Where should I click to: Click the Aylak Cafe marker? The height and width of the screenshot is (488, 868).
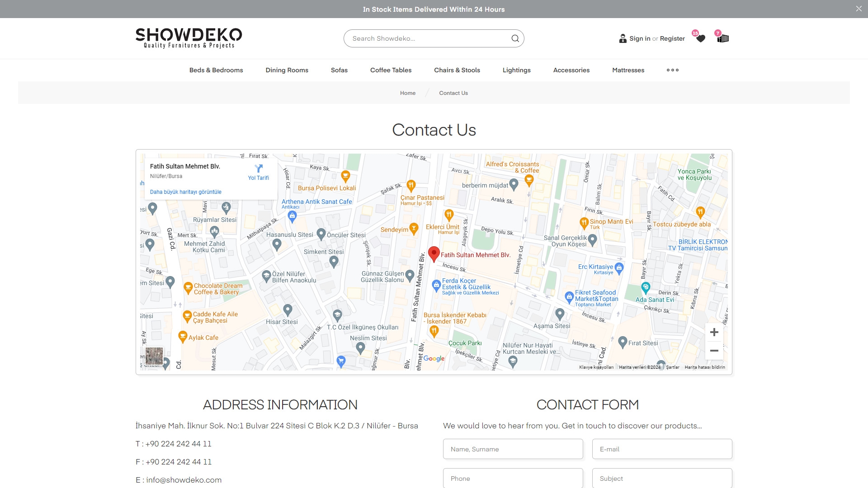point(183,337)
